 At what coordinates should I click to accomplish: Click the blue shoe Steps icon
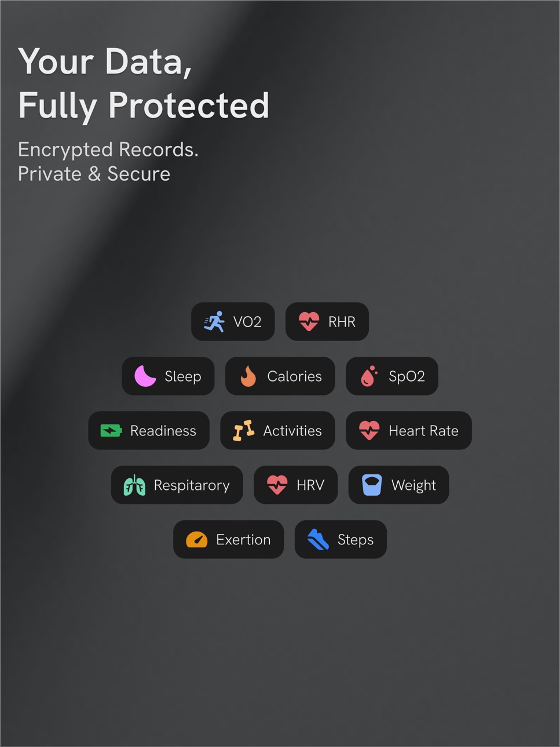[x=318, y=540]
